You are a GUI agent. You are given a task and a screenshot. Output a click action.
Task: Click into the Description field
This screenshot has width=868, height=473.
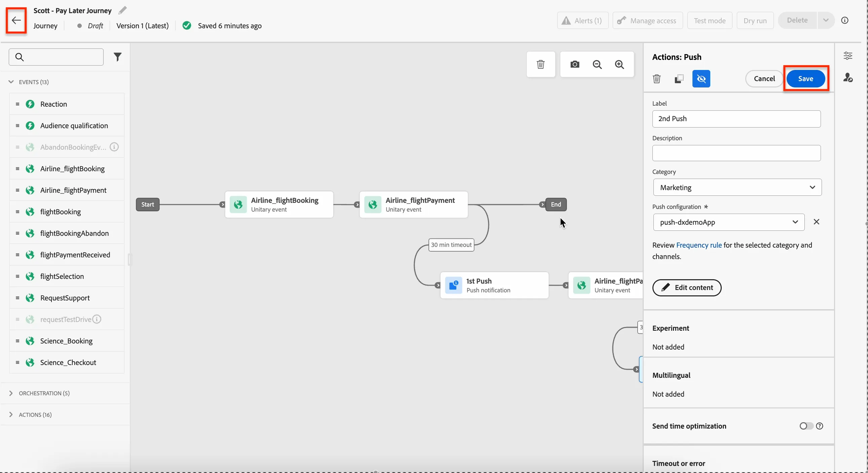pyautogui.click(x=736, y=153)
